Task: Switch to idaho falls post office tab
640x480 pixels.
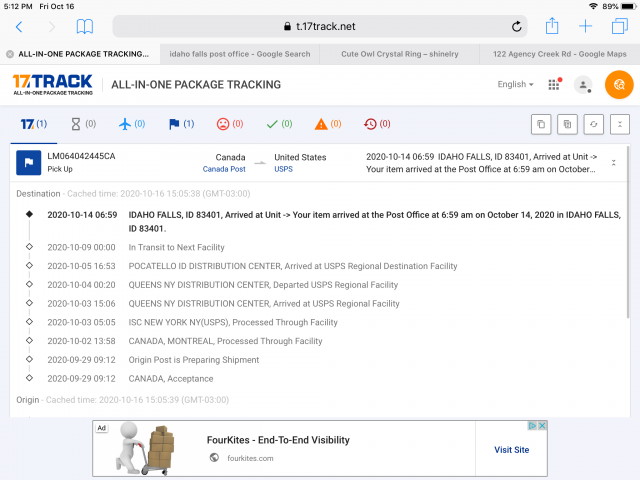Action: click(x=240, y=54)
